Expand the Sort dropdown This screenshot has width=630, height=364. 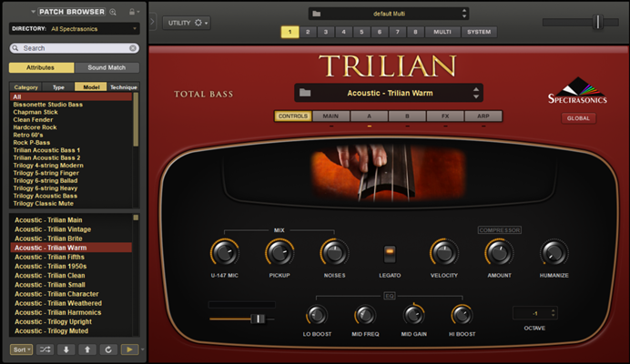pos(22,349)
